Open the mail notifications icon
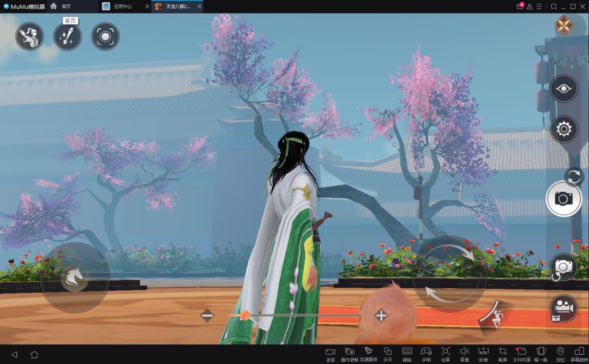Image resolution: width=589 pixels, height=364 pixels. 520,6
